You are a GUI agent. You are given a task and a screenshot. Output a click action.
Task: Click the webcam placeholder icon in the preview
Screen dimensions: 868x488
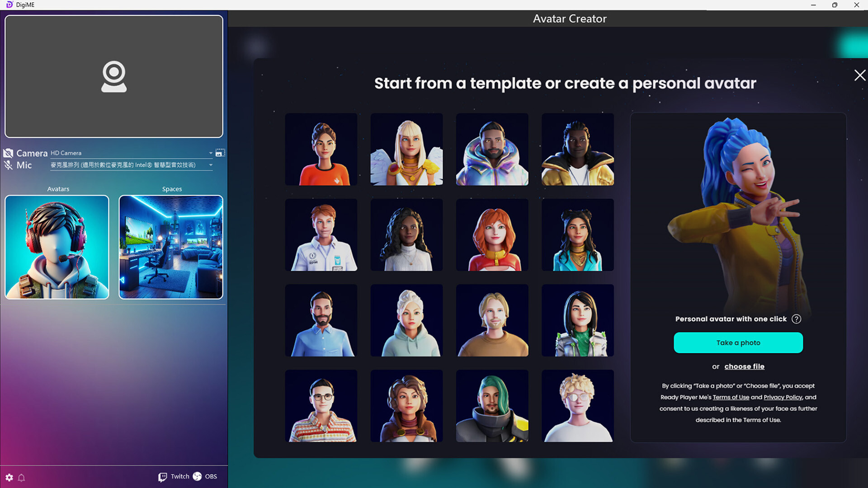click(114, 75)
